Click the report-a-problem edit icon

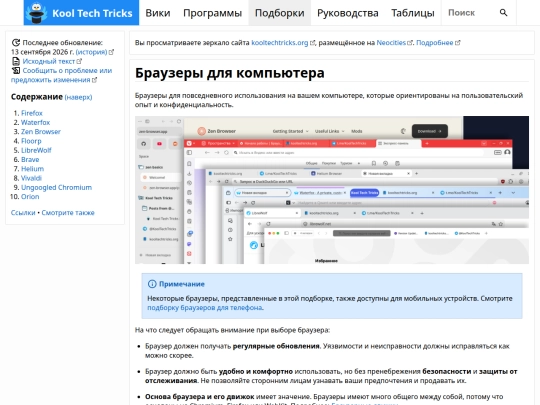(x=16, y=71)
